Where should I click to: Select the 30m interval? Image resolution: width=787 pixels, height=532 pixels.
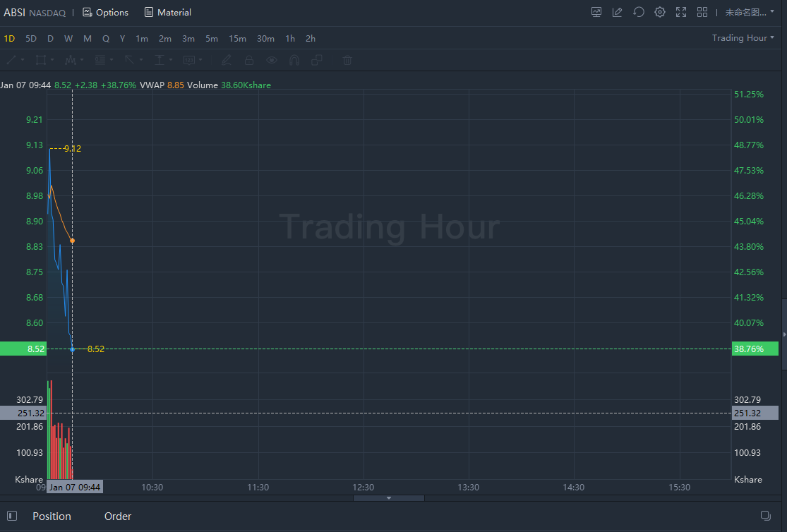(265, 39)
